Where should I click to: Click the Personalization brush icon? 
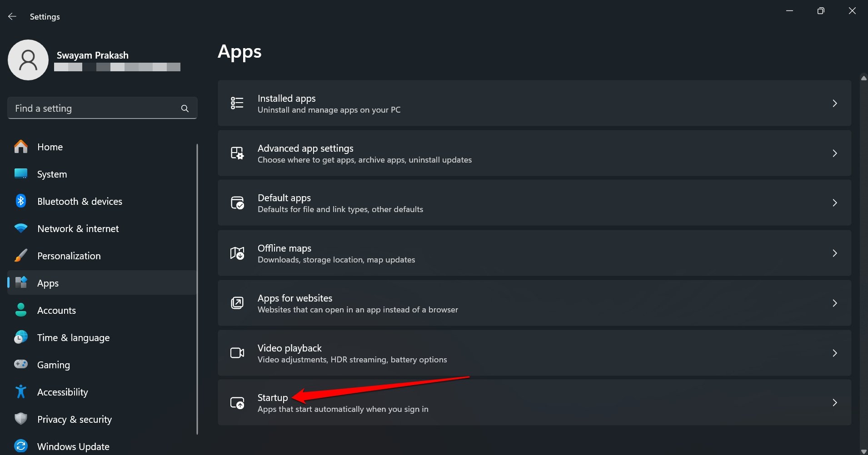[21, 256]
